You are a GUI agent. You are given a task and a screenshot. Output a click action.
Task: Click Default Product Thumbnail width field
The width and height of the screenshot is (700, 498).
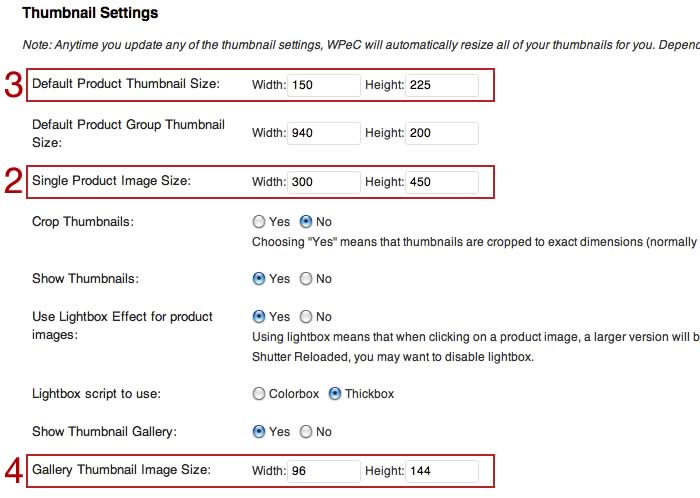click(x=323, y=85)
